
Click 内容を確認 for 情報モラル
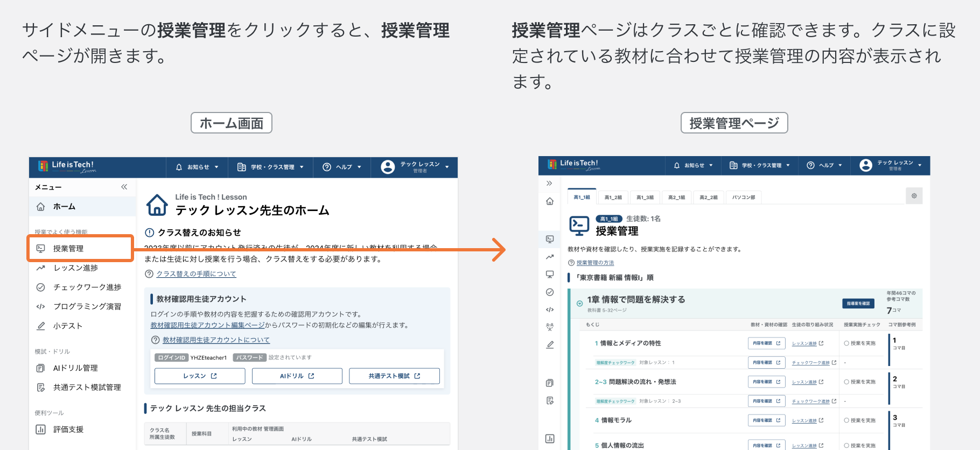tap(767, 420)
